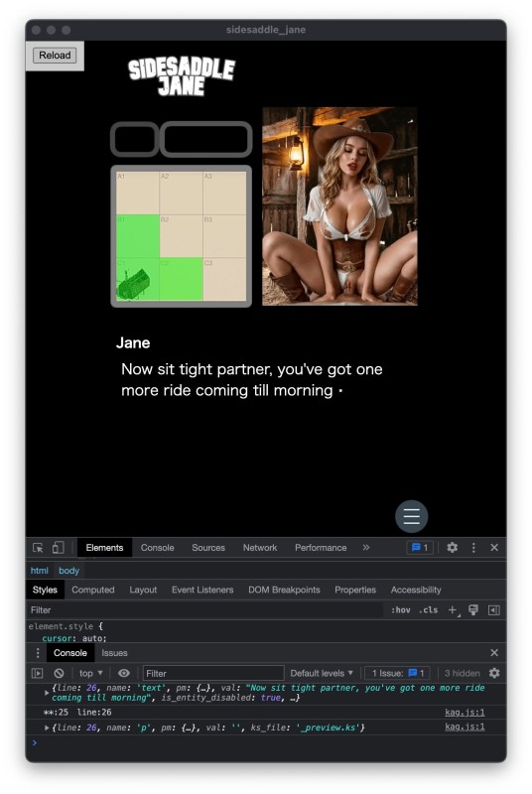
Task: Switch to the Network tab
Action: [260, 548]
